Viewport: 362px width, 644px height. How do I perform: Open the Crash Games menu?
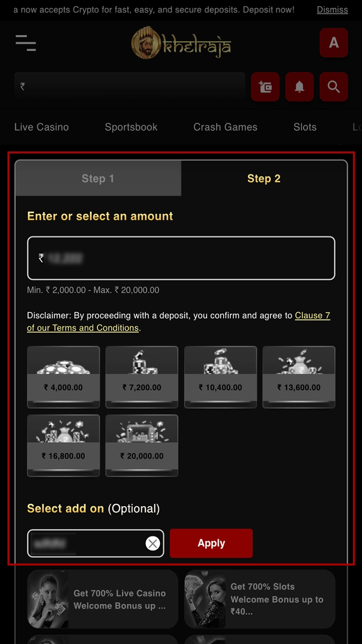click(225, 127)
